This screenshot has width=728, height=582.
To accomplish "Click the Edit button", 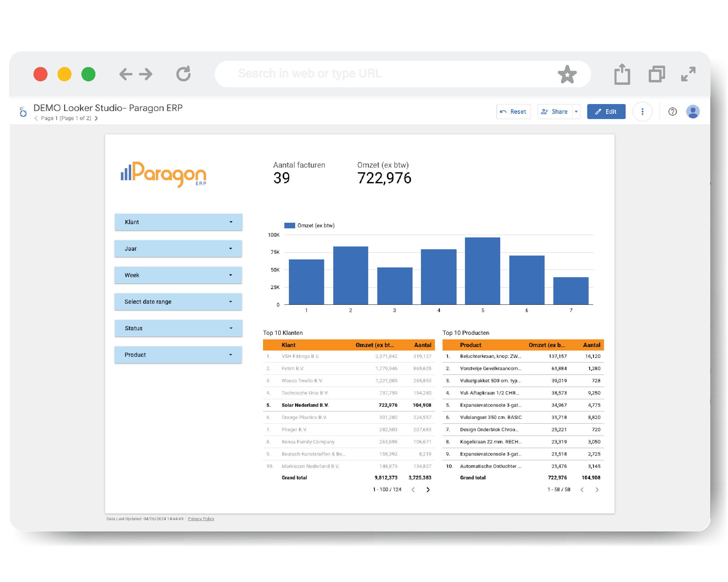I will click(606, 112).
